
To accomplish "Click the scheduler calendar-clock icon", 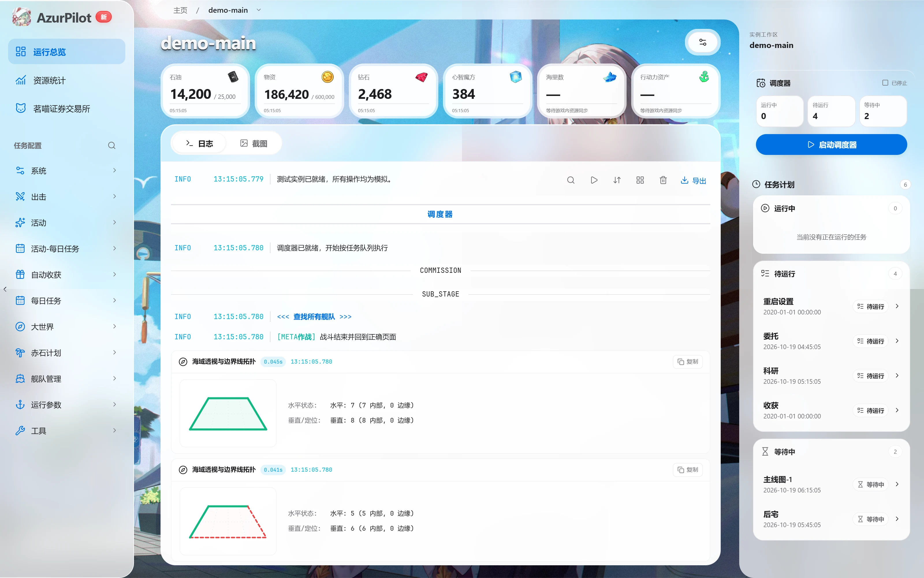I will [761, 83].
